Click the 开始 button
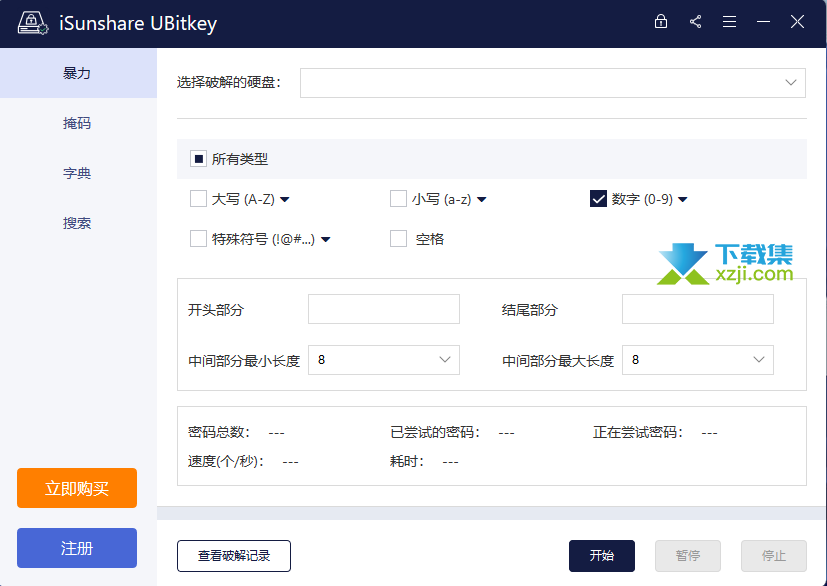 602,556
